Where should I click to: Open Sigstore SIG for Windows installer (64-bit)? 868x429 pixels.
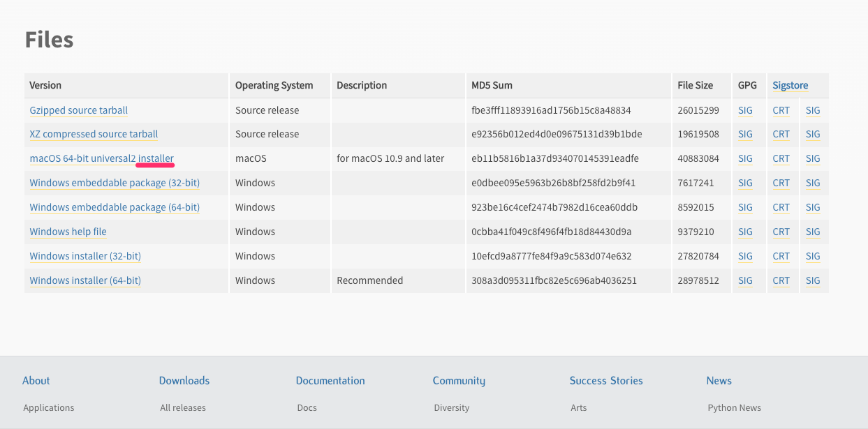(x=813, y=280)
